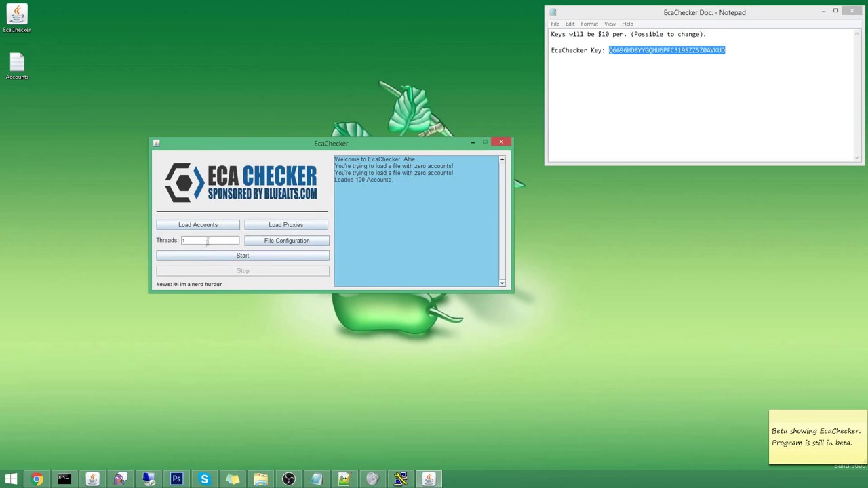Click Notepad scrollbar up arrow
Viewport: 868px width, 488px height.
point(857,33)
